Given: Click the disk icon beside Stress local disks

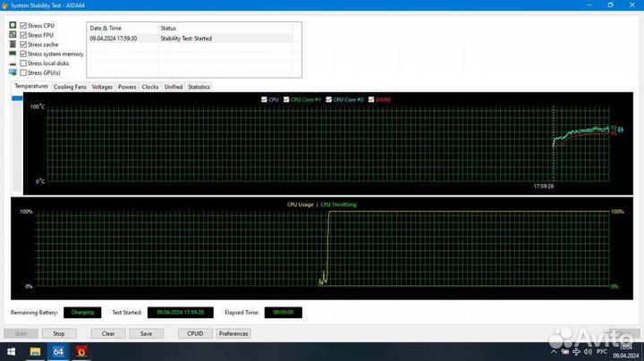Looking at the screenshot, I should (13, 63).
